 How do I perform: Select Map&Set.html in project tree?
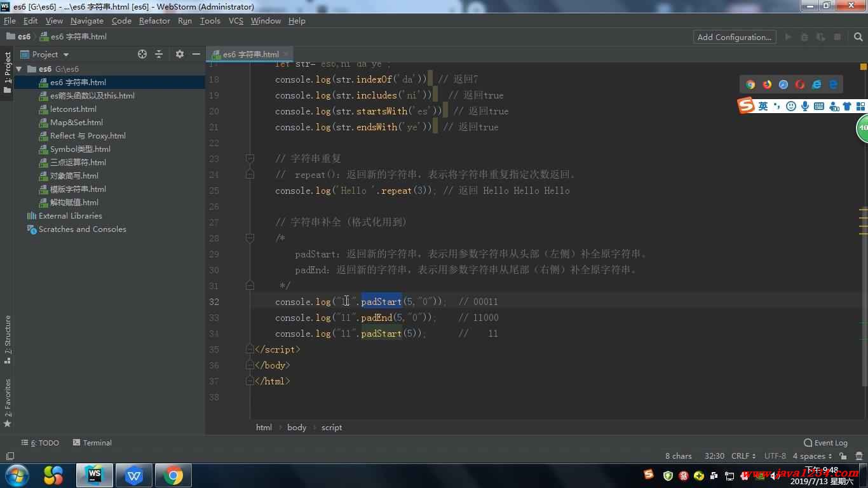tap(76, 122)
